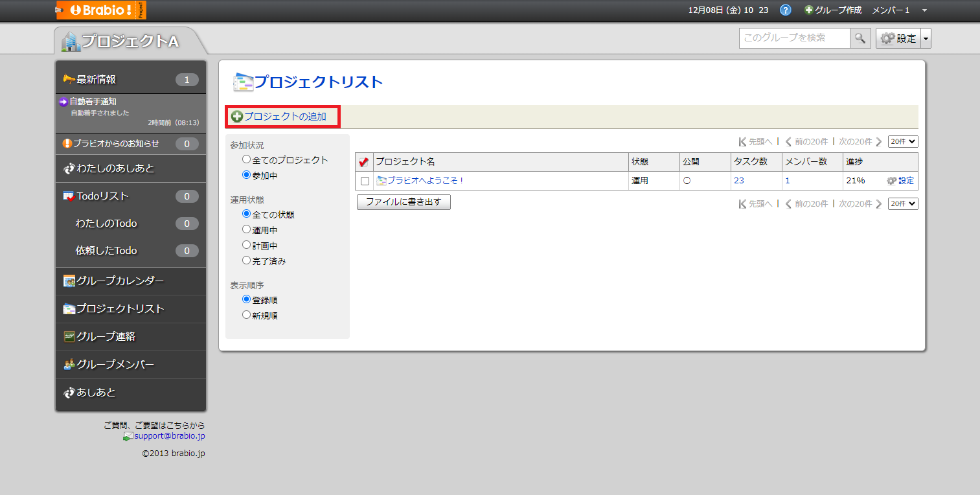The height and width of the screenshot is (495, 980).
Task: Click プロジェクトの追加 link
Action: click(284, 117)
